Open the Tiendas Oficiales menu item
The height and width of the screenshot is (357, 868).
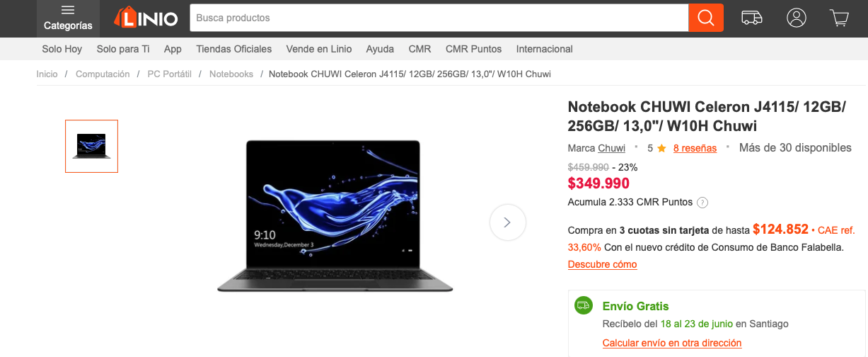pyautogui.click(x=234, y=49)
